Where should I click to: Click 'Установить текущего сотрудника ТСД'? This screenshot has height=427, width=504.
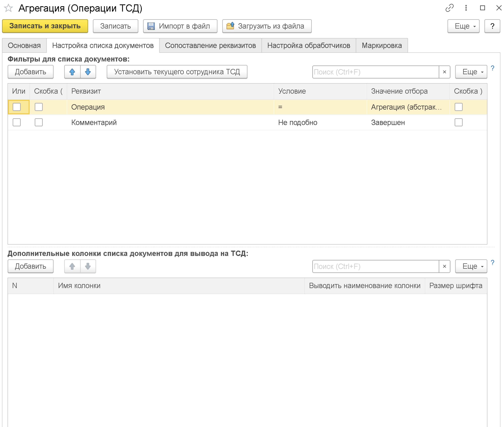[177, 72]
